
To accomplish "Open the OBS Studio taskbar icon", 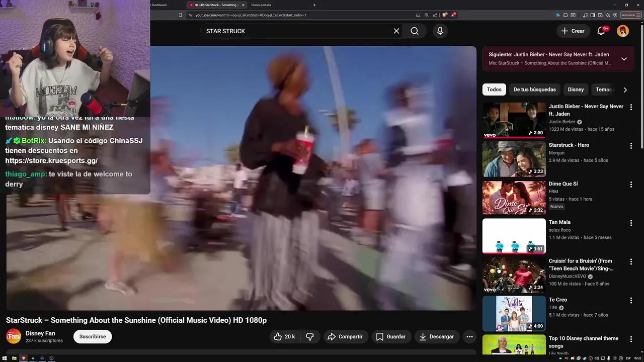I will 51,358.
